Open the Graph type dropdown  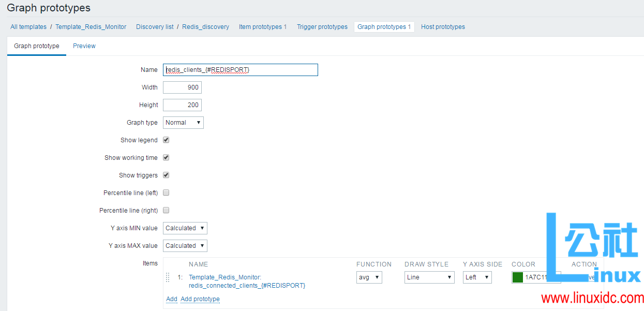[183, 122]
